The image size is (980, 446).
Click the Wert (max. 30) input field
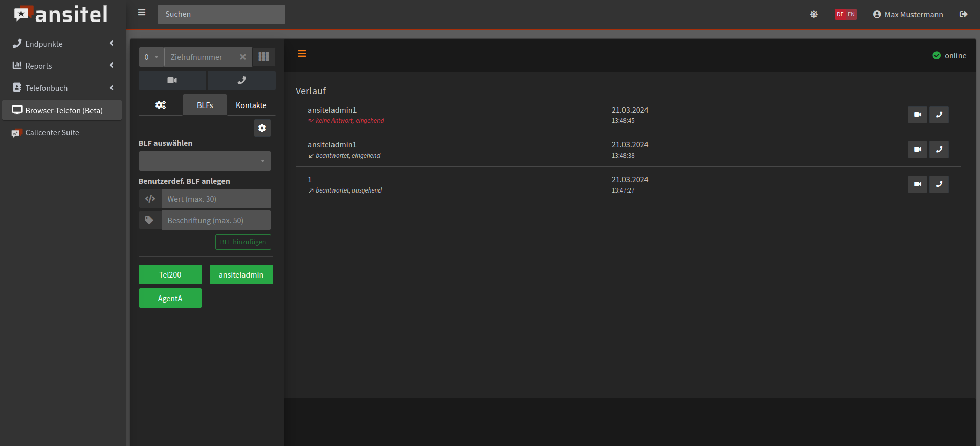point(216,199)
